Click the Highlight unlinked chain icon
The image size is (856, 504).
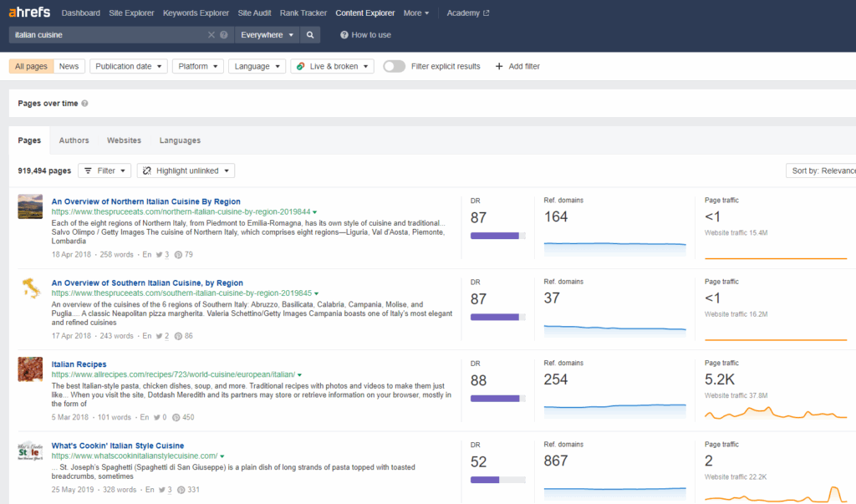147,171
